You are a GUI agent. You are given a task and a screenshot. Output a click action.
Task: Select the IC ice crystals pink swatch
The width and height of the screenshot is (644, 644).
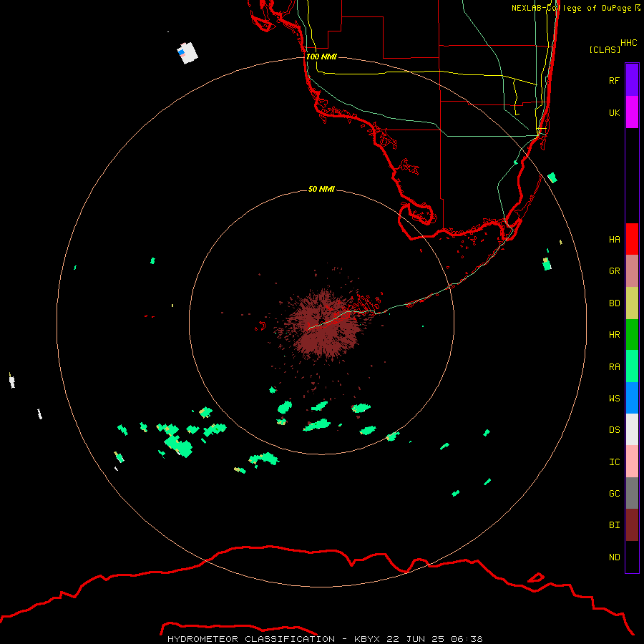point(632,462)
